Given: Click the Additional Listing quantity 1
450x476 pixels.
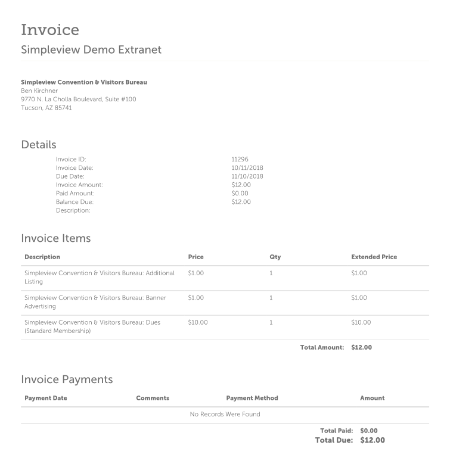Looking at the screenshot, I should click(271, 273).
